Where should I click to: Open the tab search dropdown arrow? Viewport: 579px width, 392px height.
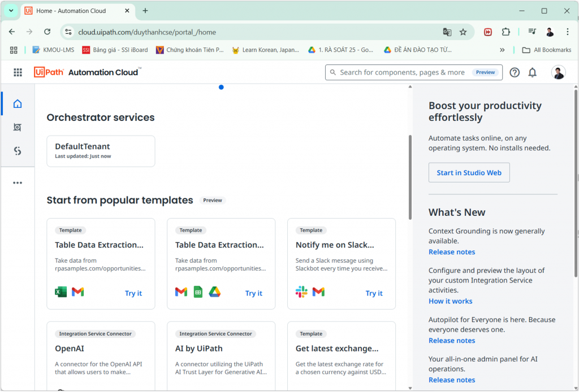click(x=11, y=11)
